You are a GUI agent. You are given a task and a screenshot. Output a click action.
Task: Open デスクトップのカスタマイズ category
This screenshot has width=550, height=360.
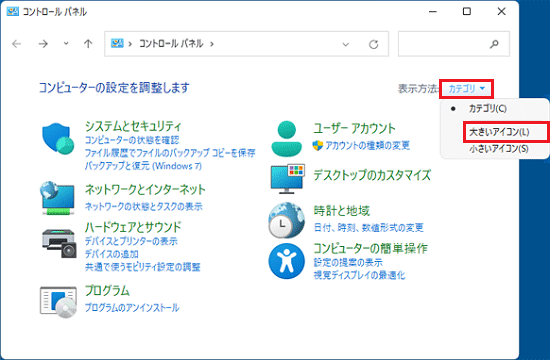pyautogui.click(x=372, y=175)
